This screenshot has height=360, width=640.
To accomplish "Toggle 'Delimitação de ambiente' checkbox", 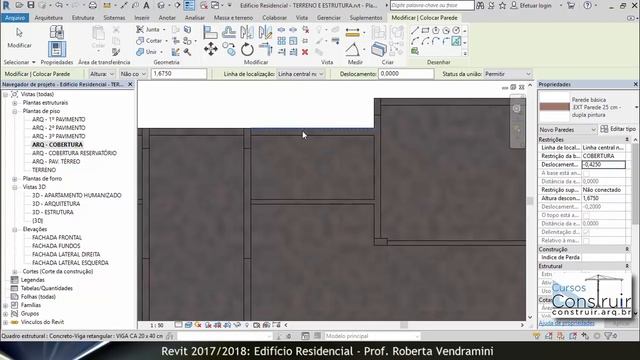I will [x=587, y=232].
